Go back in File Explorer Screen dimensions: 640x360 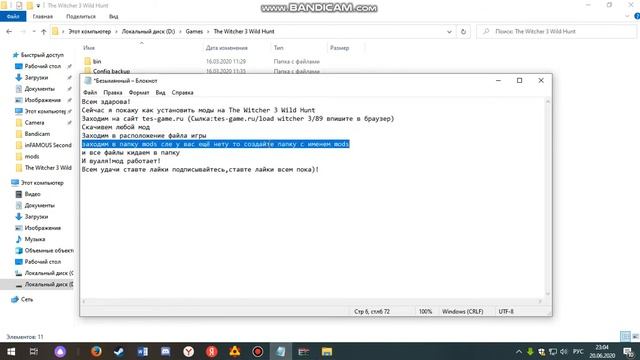[x=9, y=31]
